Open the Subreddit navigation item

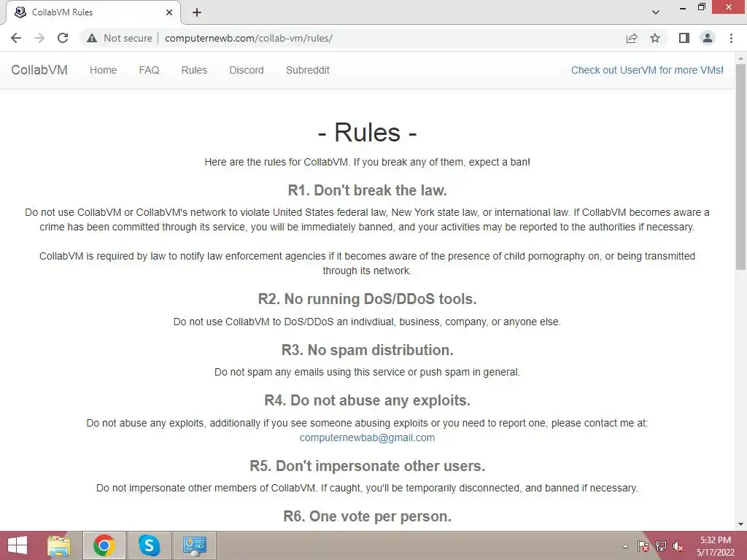click(308, 70)
